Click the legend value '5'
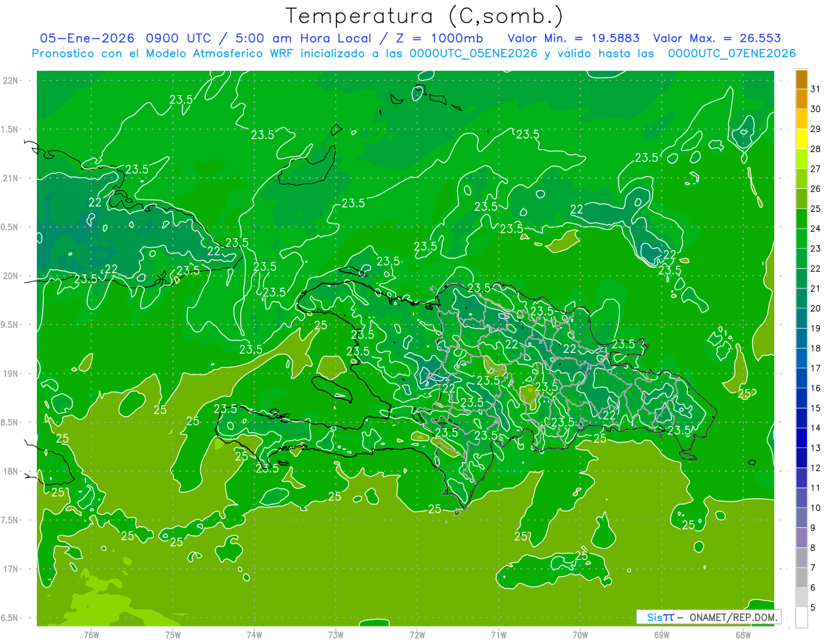This screenshot has height=644, width=834. point(813,607)
